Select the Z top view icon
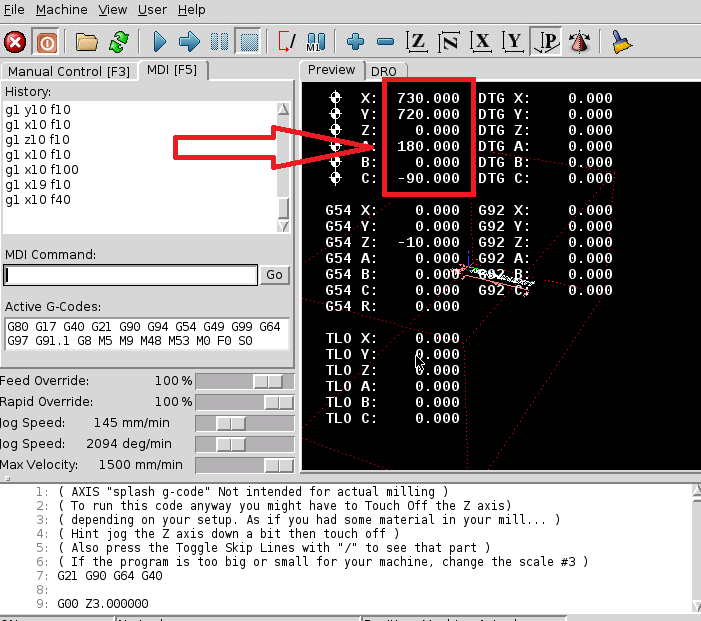701x621 pixels. 417,42
